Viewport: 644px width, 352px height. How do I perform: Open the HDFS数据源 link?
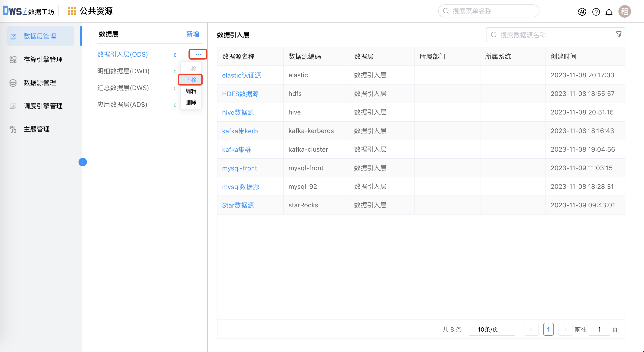tap(240, 94)
